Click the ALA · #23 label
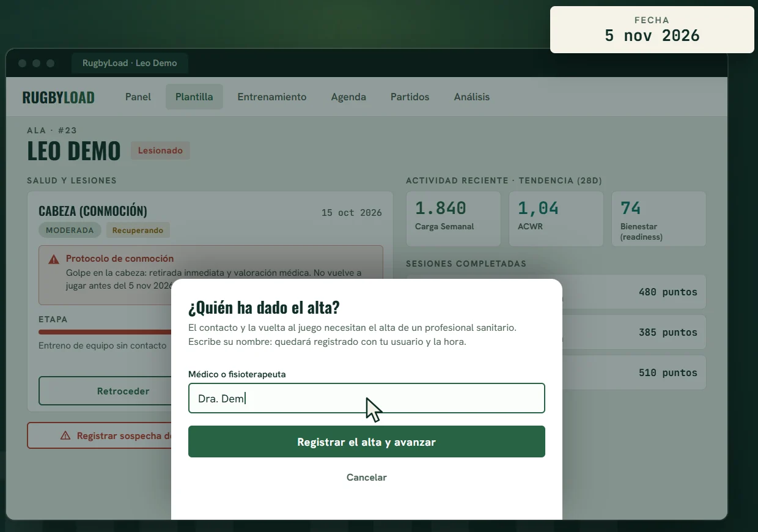The height and width of the screenshot is (532, 758). 52,130
